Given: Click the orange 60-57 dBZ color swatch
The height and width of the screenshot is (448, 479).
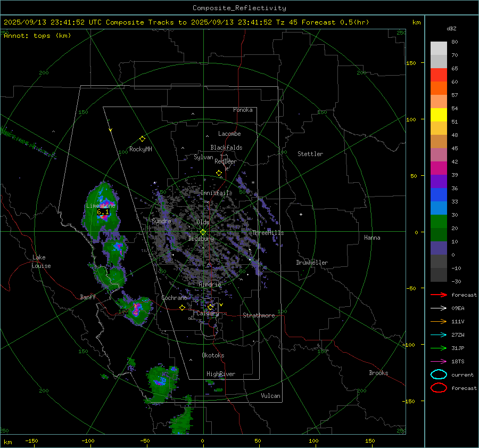Looking at the screenshot, I should click(x=439, y=88).
